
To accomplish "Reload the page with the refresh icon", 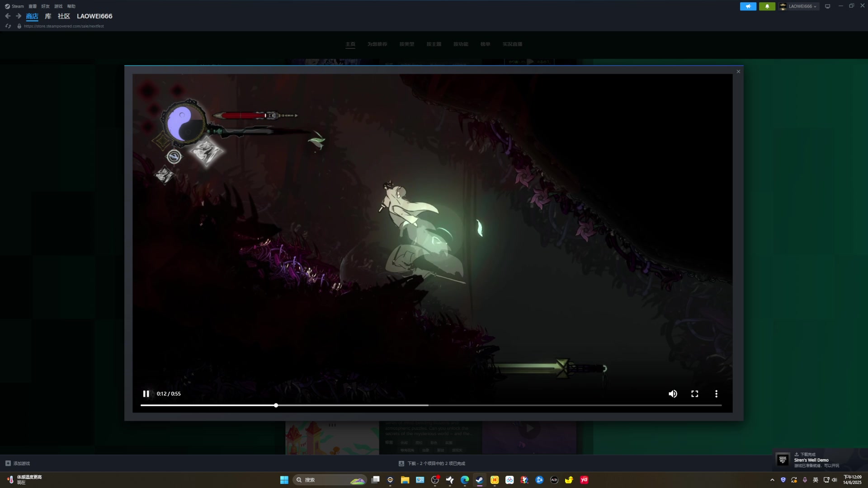I will pos(8,26).
